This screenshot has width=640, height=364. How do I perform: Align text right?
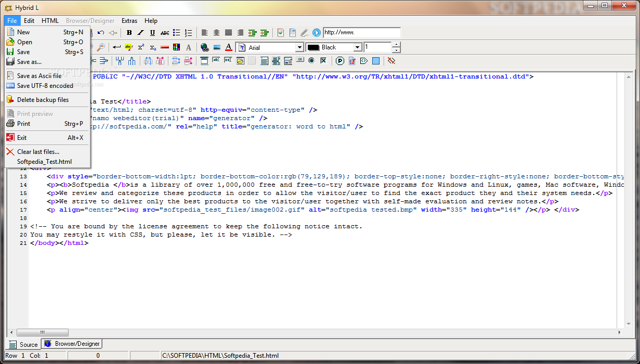point(240,33)
